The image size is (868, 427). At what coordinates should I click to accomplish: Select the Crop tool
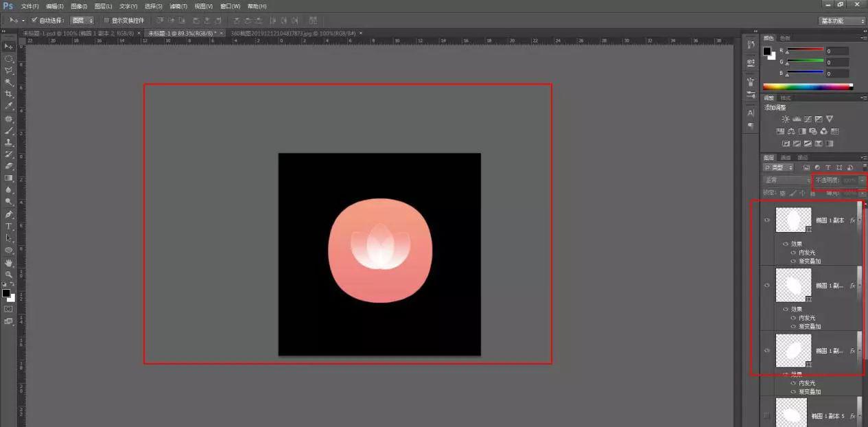point(9,94)
